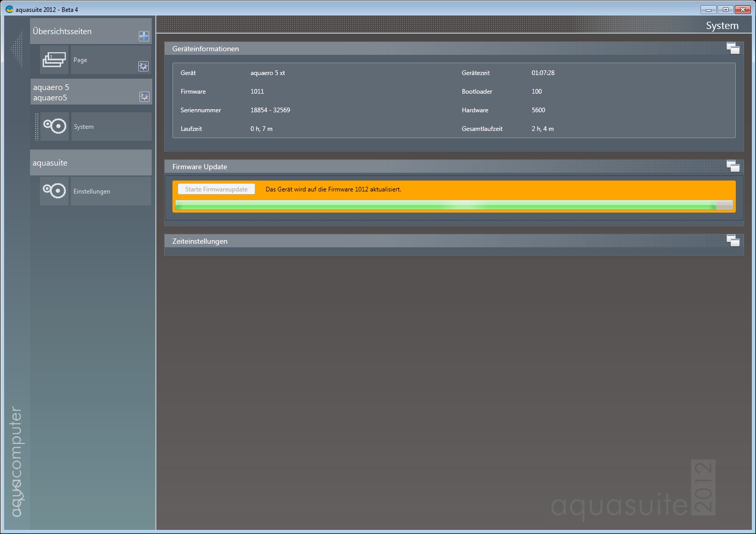The image size is (756, 534).
Task: Maximize the aquasuite window
Action: pos(725,9)
